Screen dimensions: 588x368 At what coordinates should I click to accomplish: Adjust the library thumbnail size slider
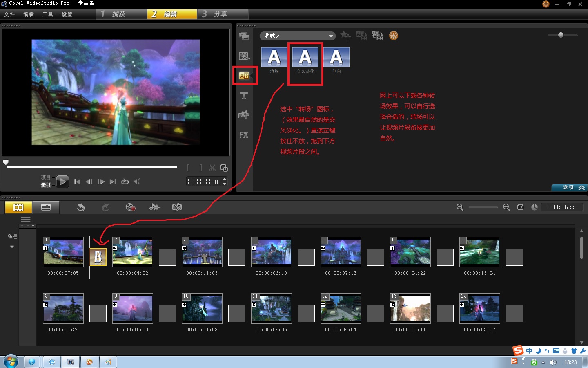[563, 35]
